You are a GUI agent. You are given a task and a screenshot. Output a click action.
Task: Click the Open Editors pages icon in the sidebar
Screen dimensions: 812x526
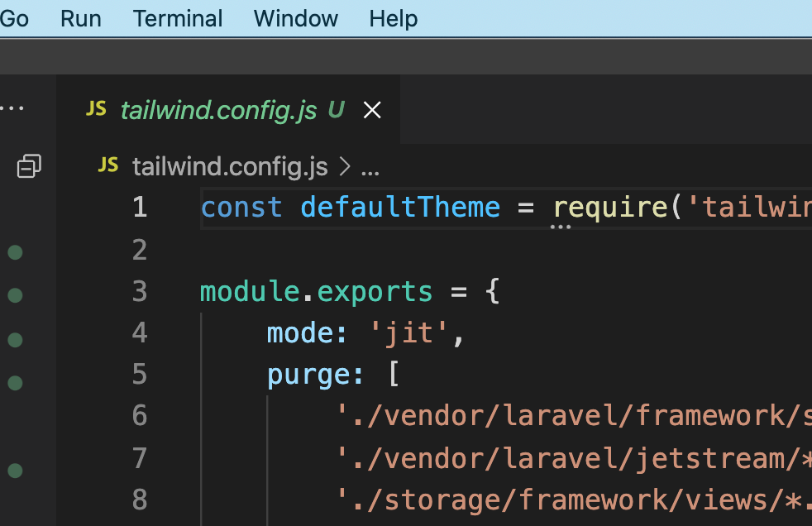click(30, 166)
